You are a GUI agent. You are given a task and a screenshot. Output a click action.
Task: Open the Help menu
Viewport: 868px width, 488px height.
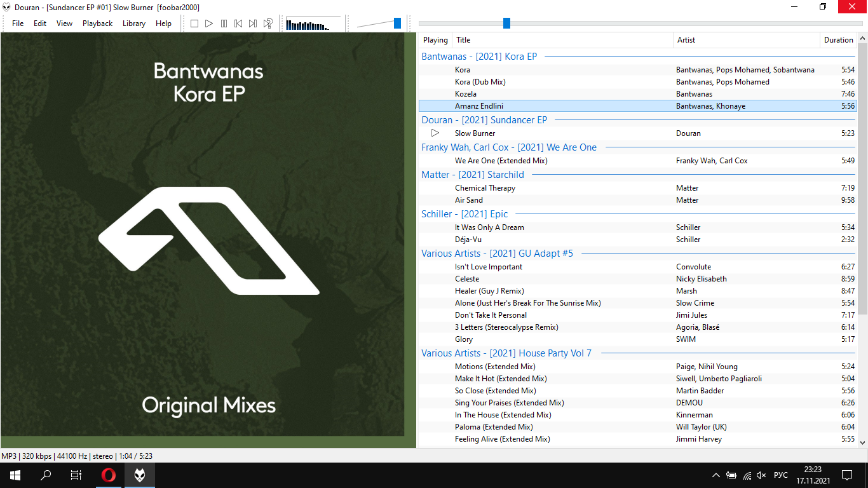tap(164, 24)
